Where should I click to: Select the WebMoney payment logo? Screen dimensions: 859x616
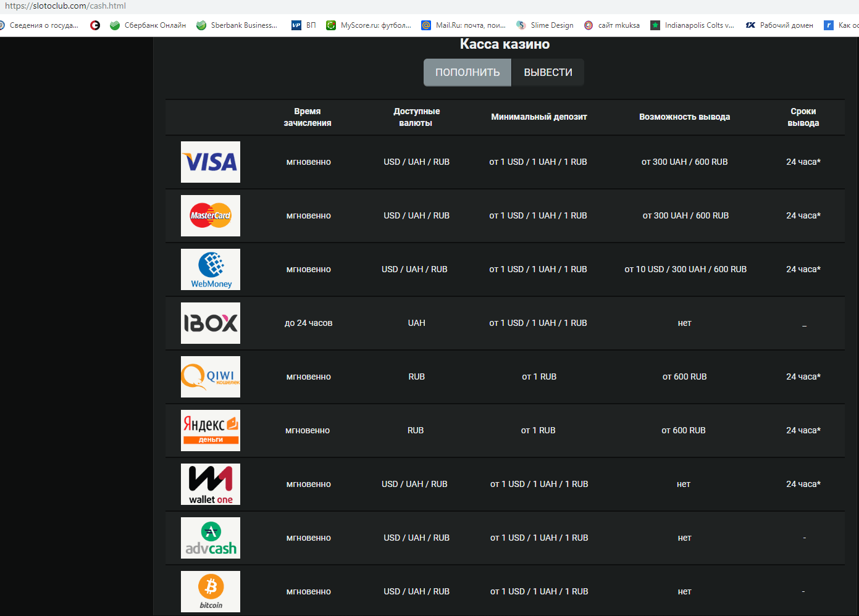pyautogui.click(x=211, y=269)
